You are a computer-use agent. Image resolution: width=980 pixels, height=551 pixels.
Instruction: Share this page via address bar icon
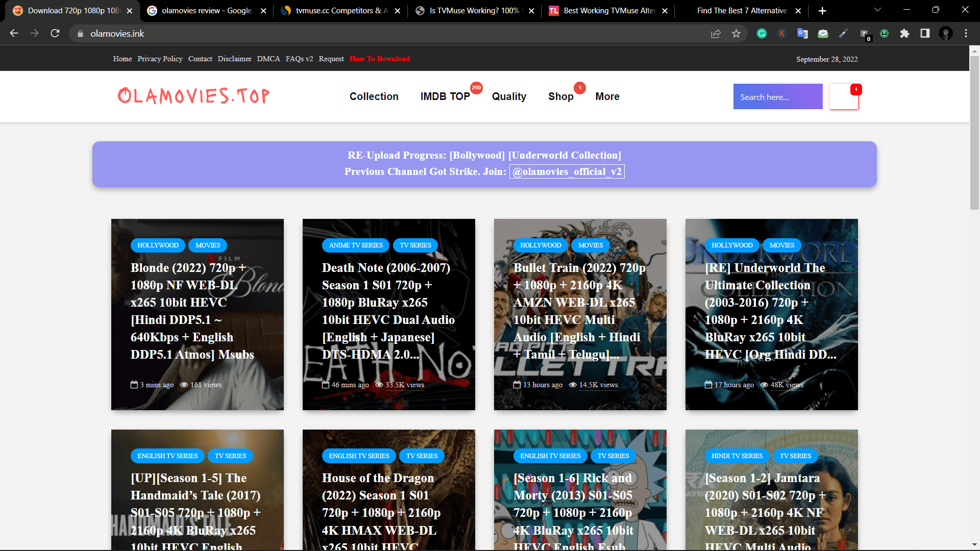point(716,34)
